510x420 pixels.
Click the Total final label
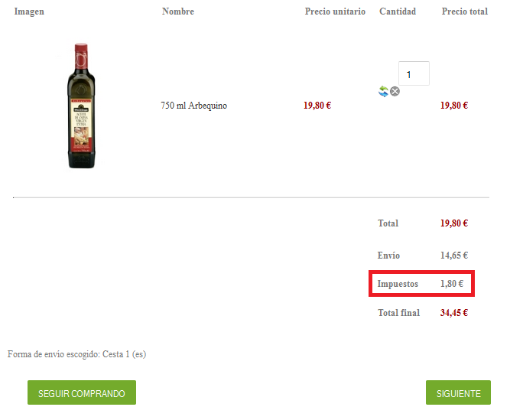point(398,313)
